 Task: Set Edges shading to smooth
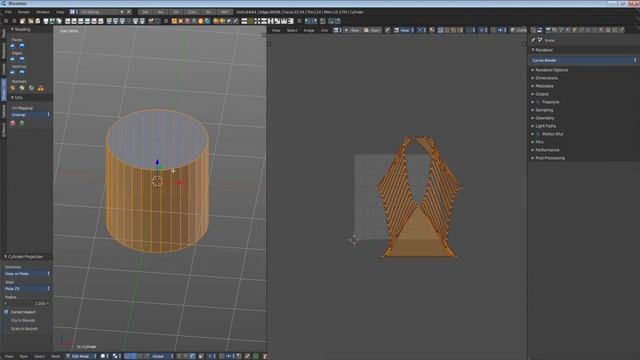click(x=13, y=59)
